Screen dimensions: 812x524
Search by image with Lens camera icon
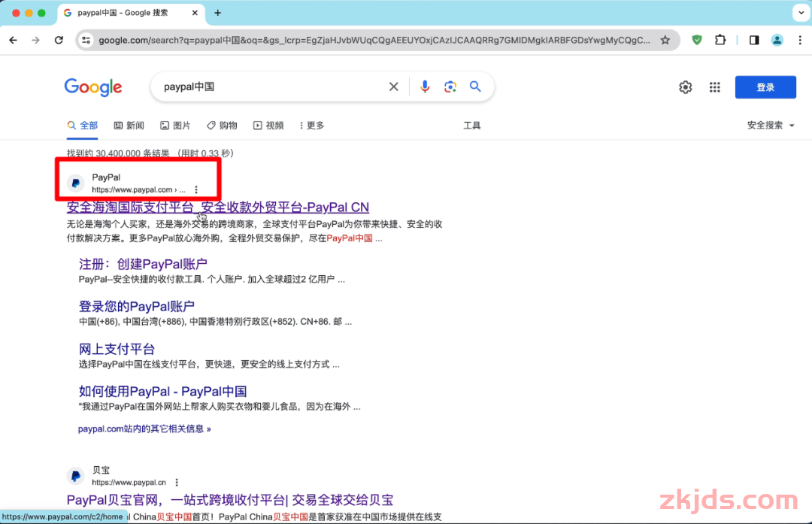click(x=450, y=86)
